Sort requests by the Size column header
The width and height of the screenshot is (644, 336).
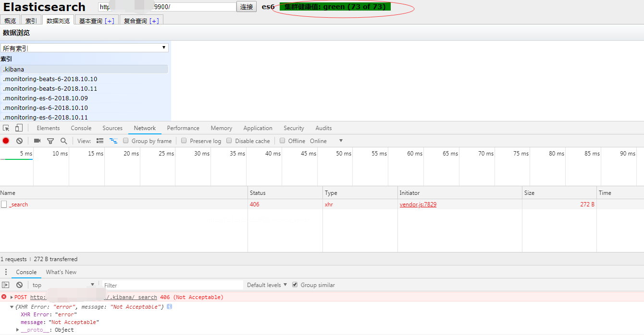coord(559,193)
